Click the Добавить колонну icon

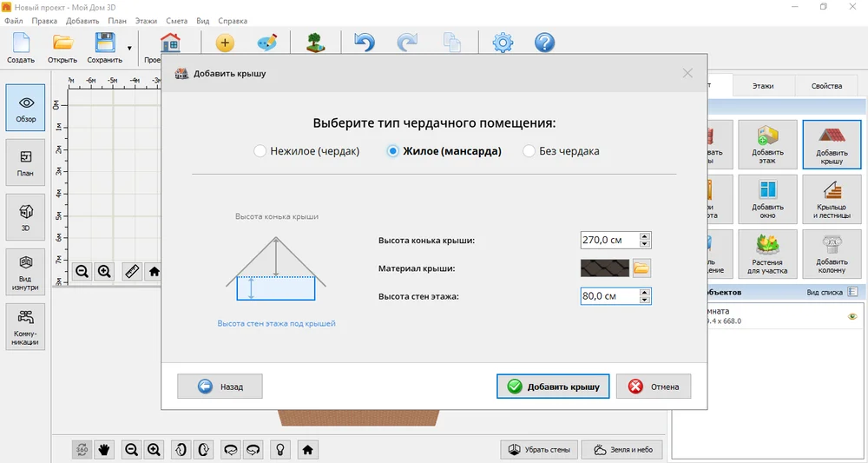[832, 255]
